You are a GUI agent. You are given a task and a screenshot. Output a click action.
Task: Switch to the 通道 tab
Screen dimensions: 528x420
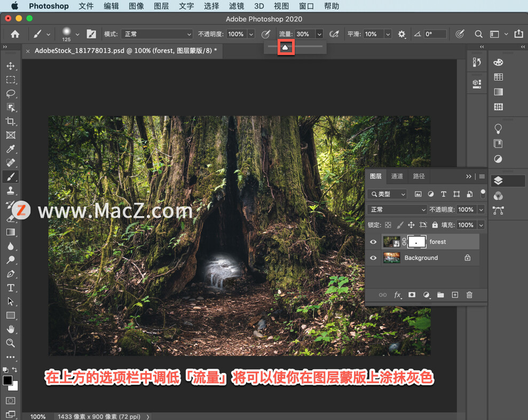coord(397,176)
